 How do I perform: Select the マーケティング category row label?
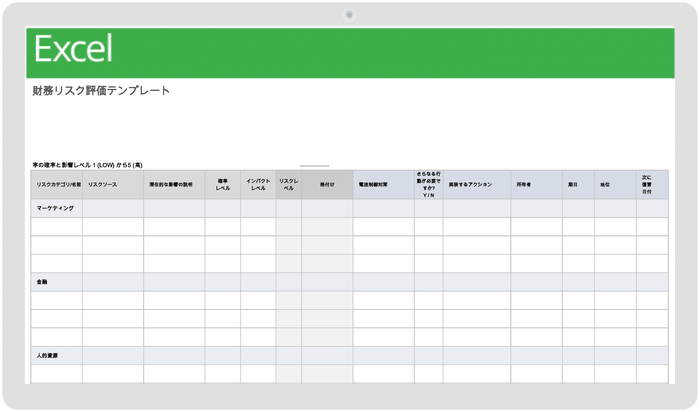55,208
